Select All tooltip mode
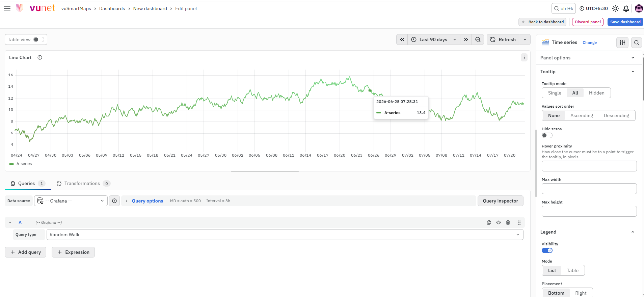 click(x=575, y=93)
